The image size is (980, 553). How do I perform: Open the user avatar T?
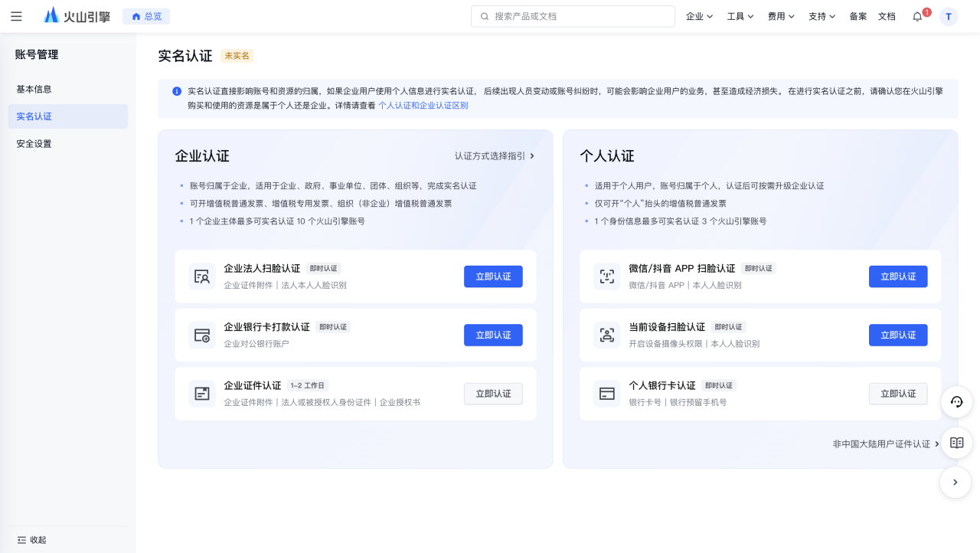click(x=949, y=16)
